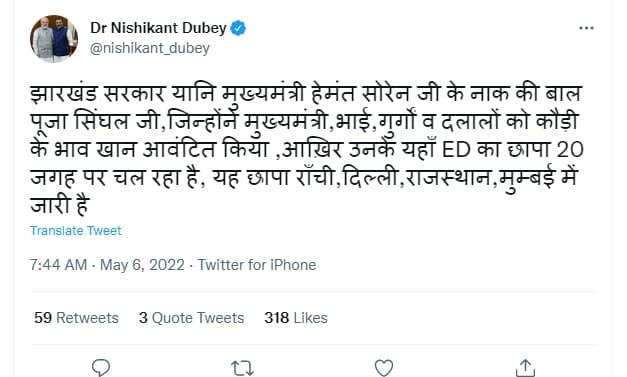View the 3 Quote Tweets list
Viewport: 627px width, 377px height.
(x=191, y=318)
